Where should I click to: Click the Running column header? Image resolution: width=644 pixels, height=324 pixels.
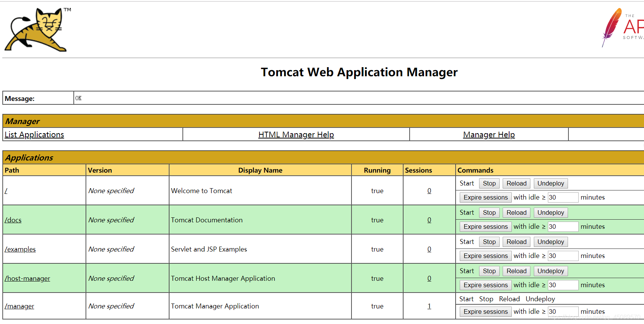point(377,170)
